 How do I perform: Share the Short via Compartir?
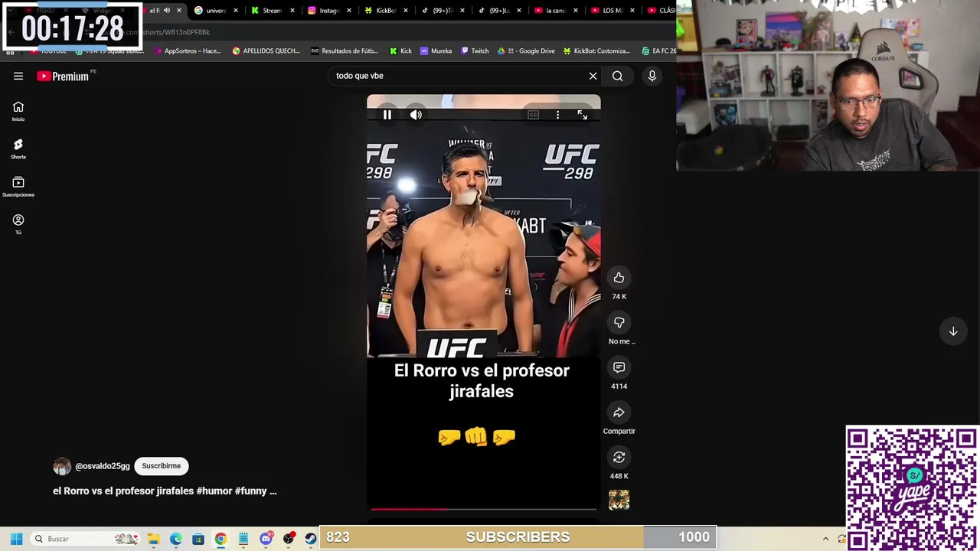[x=619, y=412]
